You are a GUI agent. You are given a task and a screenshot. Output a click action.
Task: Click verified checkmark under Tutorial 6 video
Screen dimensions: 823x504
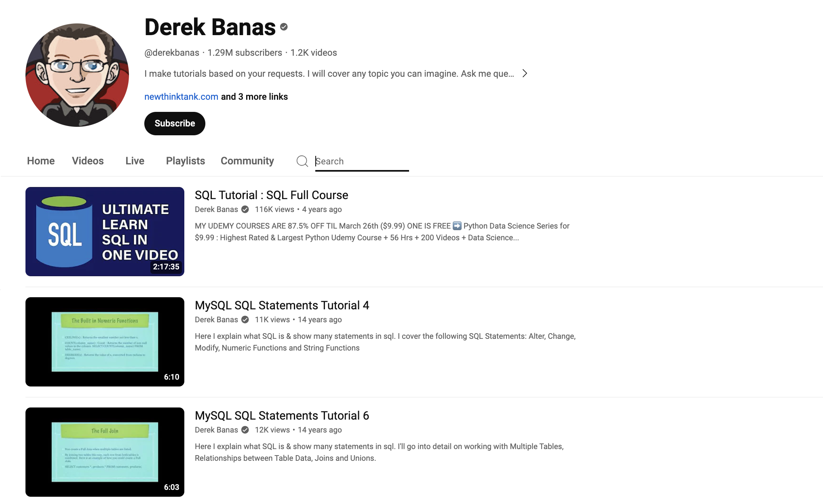(x=245, y=430)
